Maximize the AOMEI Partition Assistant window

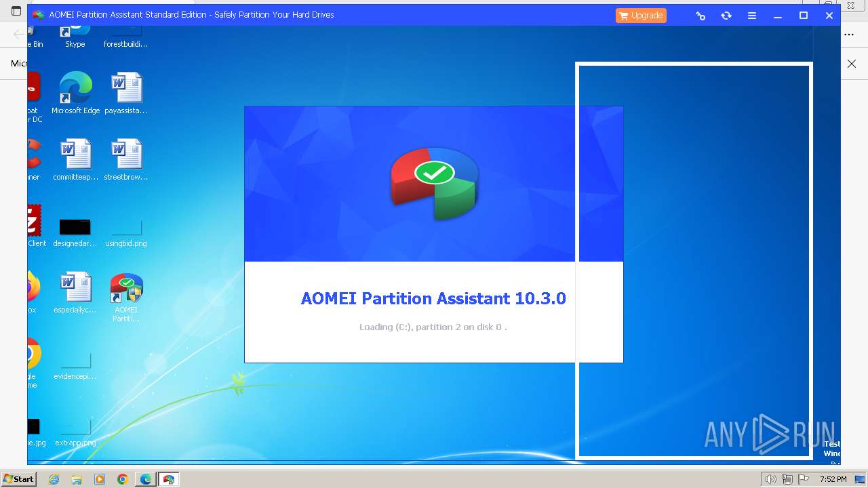click(804, 16)
